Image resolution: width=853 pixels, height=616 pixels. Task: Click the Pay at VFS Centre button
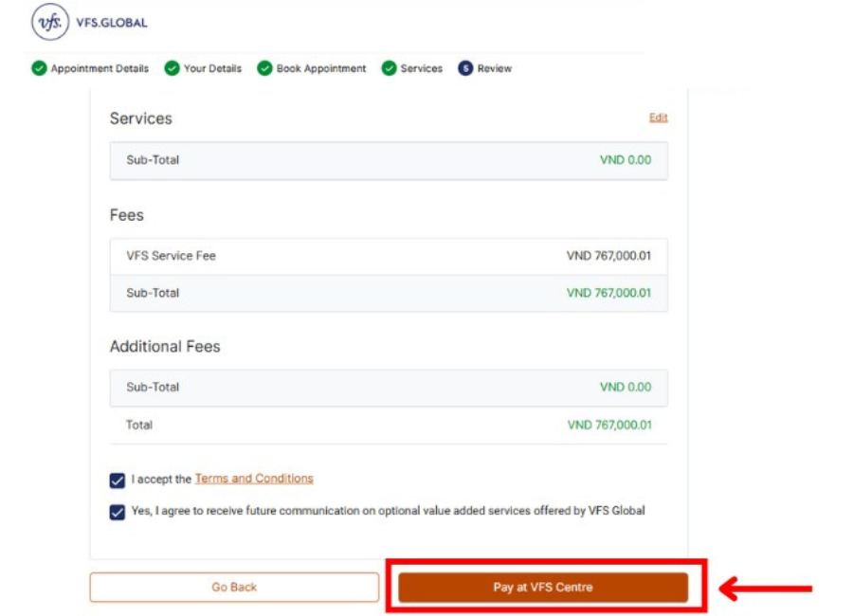(542, 588)
